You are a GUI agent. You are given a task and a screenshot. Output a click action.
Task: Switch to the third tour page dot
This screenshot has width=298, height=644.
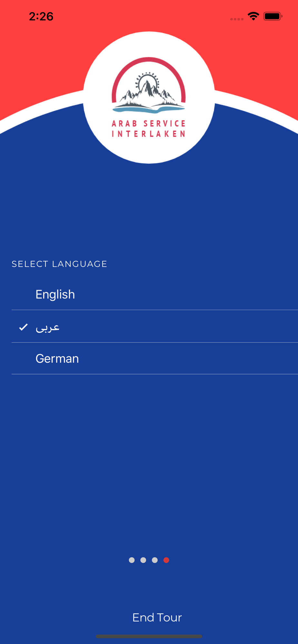155,560
